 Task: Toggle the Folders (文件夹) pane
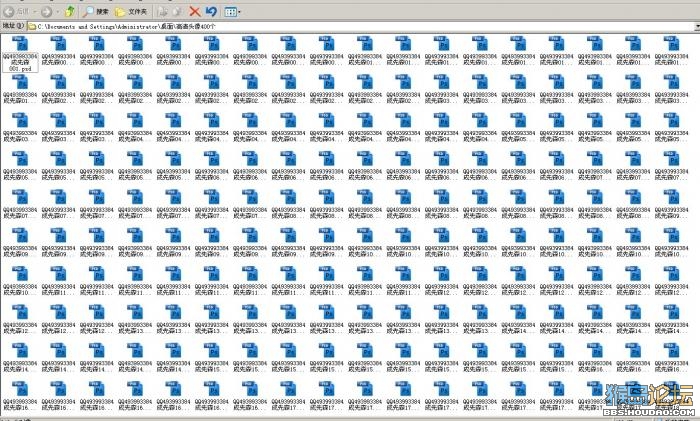click(x=131, y=12)
